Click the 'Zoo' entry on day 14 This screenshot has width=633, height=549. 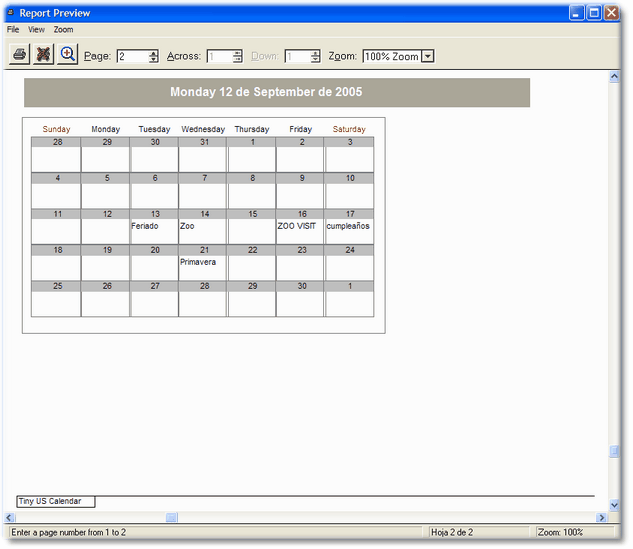click(x=187, y=226)
